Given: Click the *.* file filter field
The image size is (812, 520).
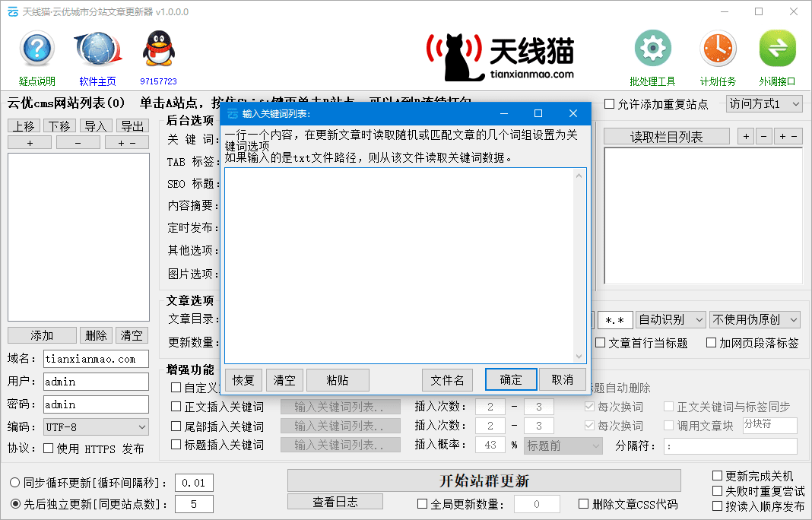Looking at the screenshot, I should 614,320.
